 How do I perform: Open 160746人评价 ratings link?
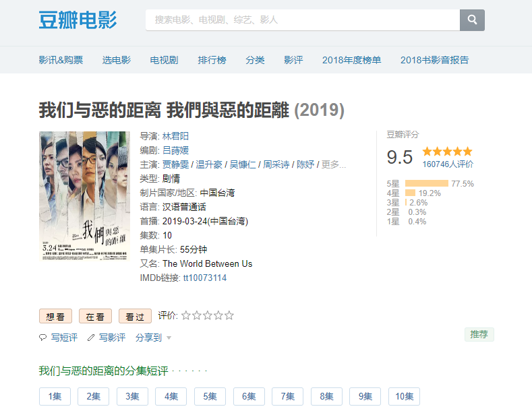pos(448,164)
